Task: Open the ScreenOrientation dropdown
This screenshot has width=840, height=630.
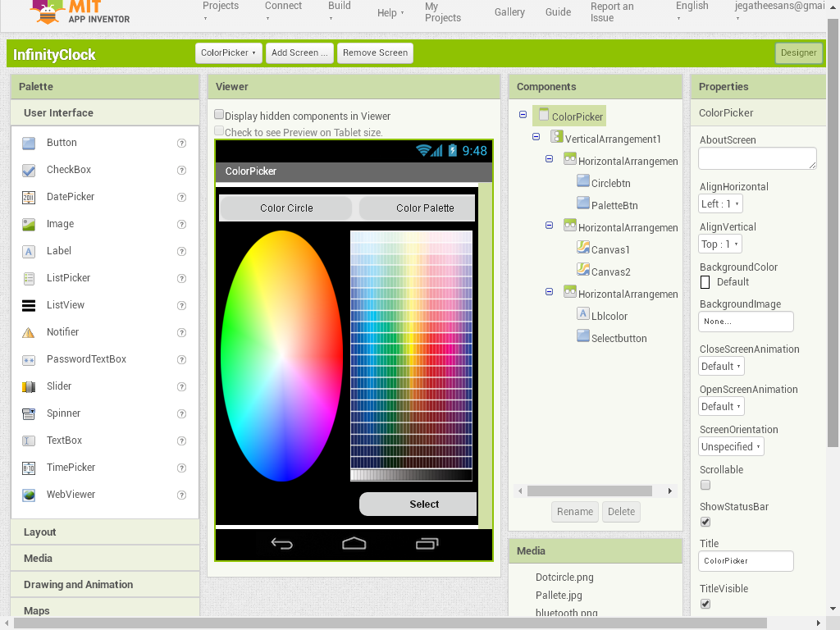Action: tap(731, 446)
